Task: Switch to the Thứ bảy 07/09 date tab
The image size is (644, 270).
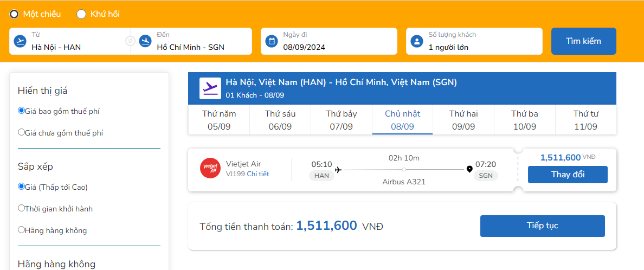Action: pyautogui.click(x=341, y=120)
